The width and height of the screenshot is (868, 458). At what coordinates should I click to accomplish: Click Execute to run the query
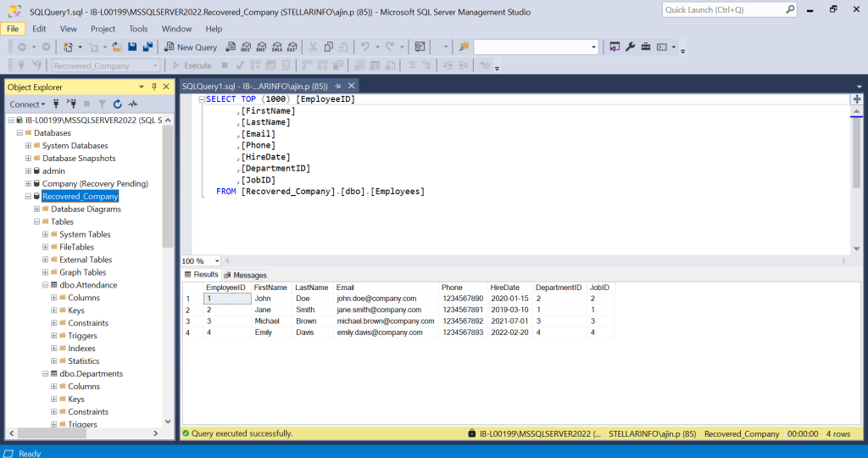[x=192, y=65]
